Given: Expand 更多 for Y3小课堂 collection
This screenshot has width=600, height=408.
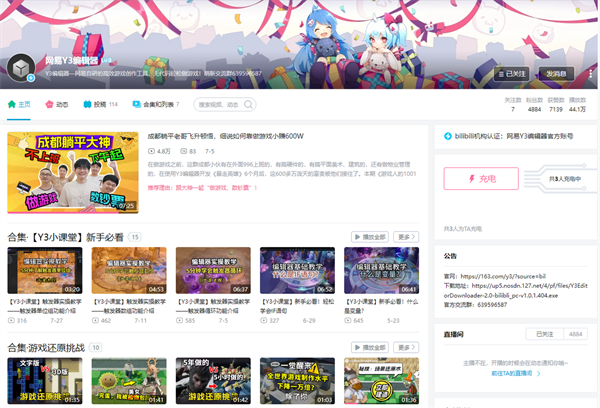Looking at the screenshot, I should point(405,237).
